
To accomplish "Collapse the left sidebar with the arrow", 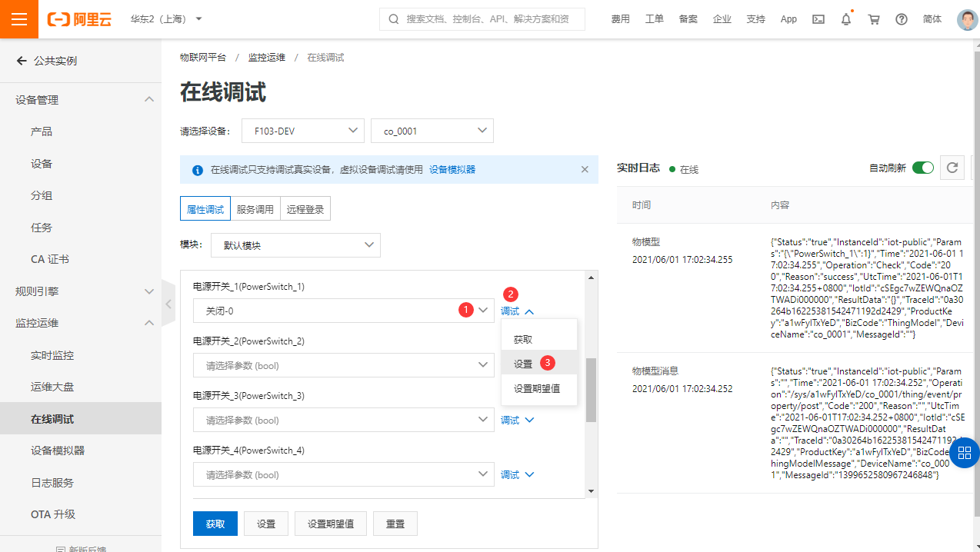I will click(168, 304).
